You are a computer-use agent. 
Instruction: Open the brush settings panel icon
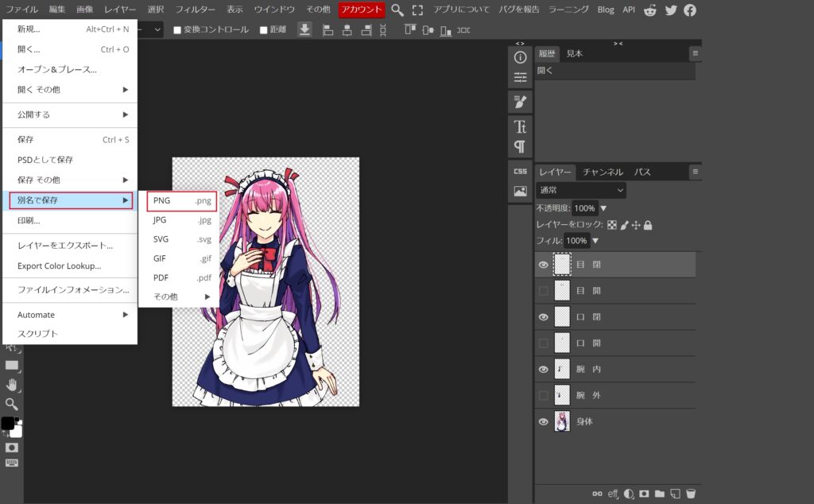click(521, 102)
